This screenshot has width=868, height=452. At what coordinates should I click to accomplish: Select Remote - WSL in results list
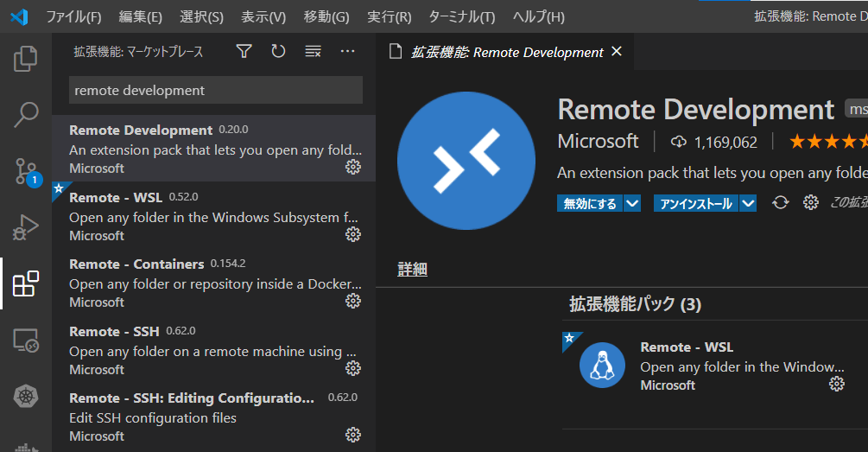pos(213,215)
